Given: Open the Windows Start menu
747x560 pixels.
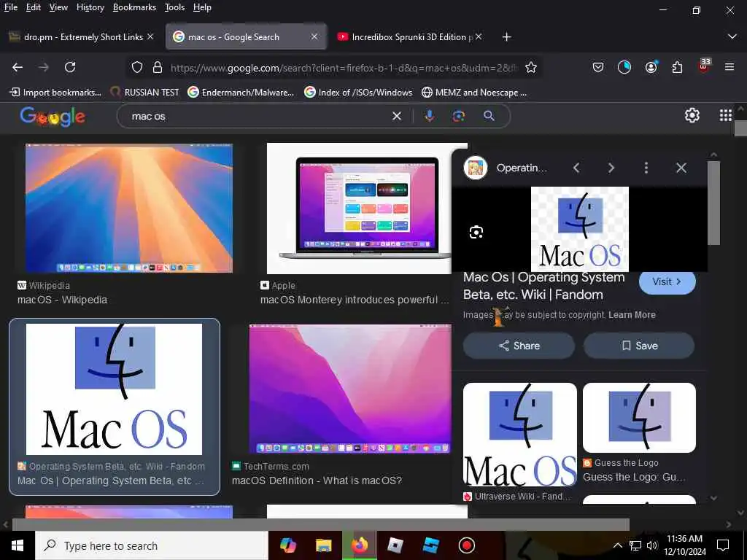Looking at the screenshot, I should click(x=18, y=545).
